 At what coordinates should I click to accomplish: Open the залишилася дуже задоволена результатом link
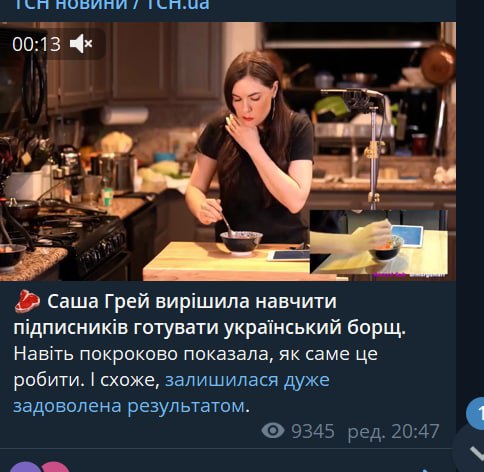click(x=171, y=393)
